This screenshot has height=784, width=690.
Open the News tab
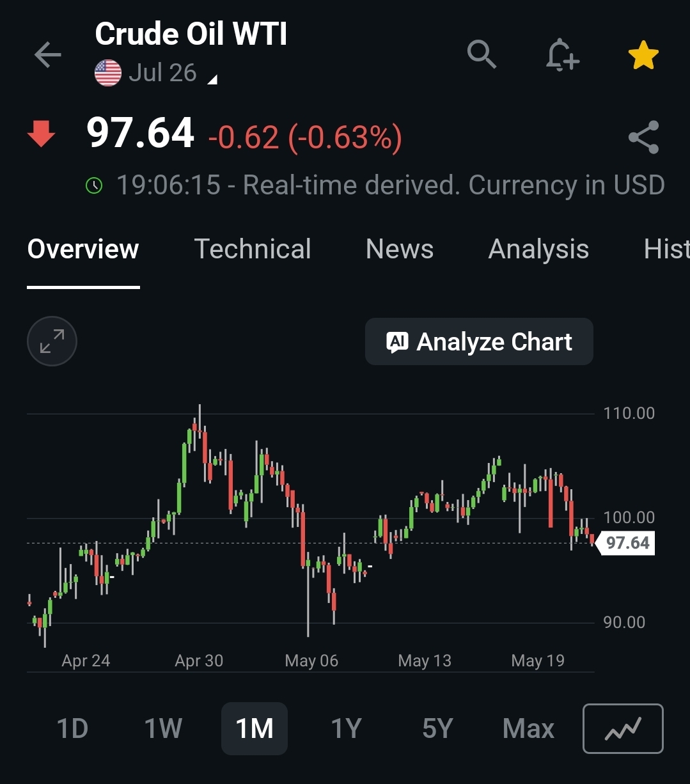pos(400,249)
